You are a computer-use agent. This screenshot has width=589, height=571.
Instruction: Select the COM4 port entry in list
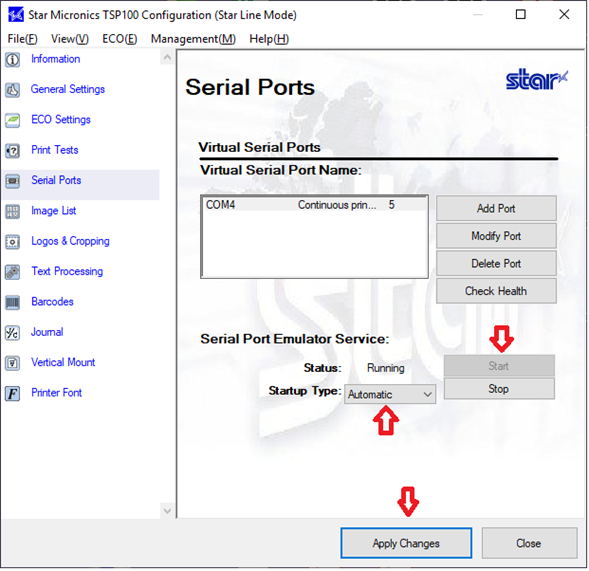(314, 205)
